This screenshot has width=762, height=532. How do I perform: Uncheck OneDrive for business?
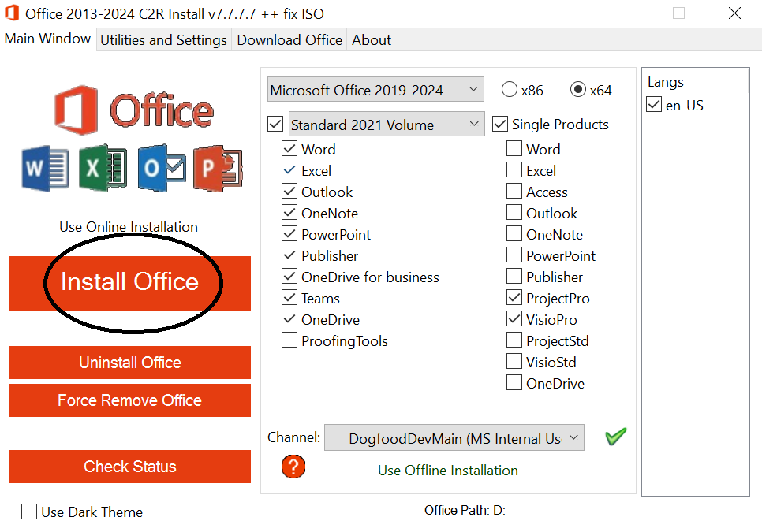click(289, 276)
